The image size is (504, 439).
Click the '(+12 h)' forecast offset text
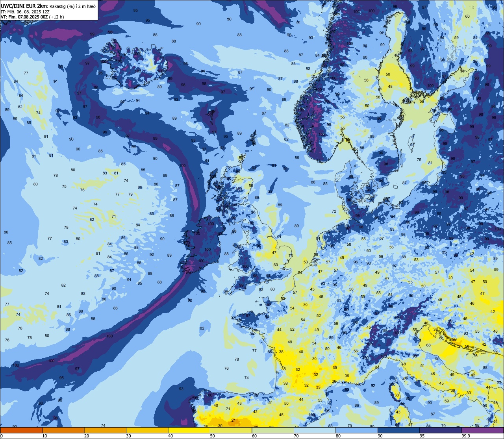pyautogui.click(x=57, y=17)
